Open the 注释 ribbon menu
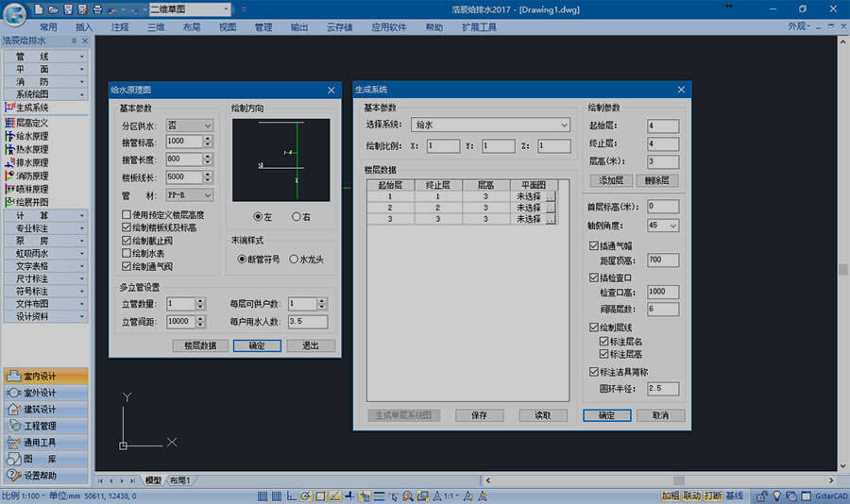Image resolution: width=850 pixels, height=504 pixels. point(120,27)
